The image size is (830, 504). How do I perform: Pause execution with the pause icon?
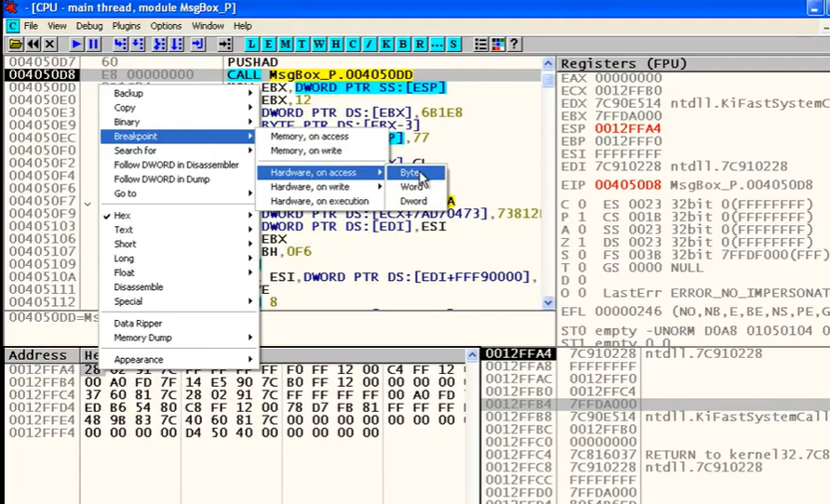(x=94, y=45)
